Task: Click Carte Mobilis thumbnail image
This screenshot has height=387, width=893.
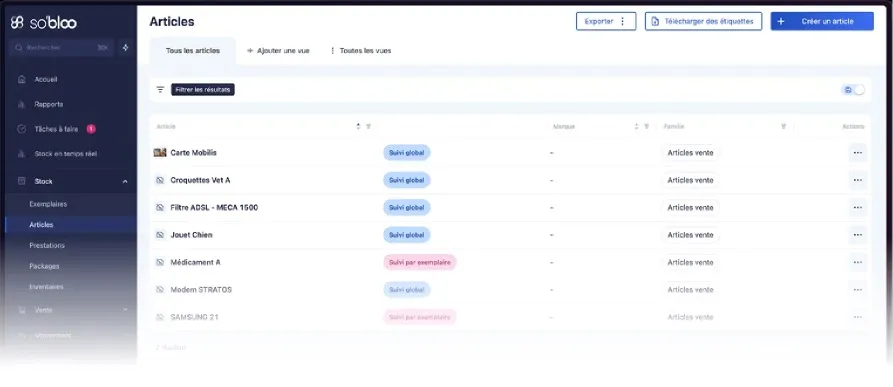Action: [x=160, y=153]
